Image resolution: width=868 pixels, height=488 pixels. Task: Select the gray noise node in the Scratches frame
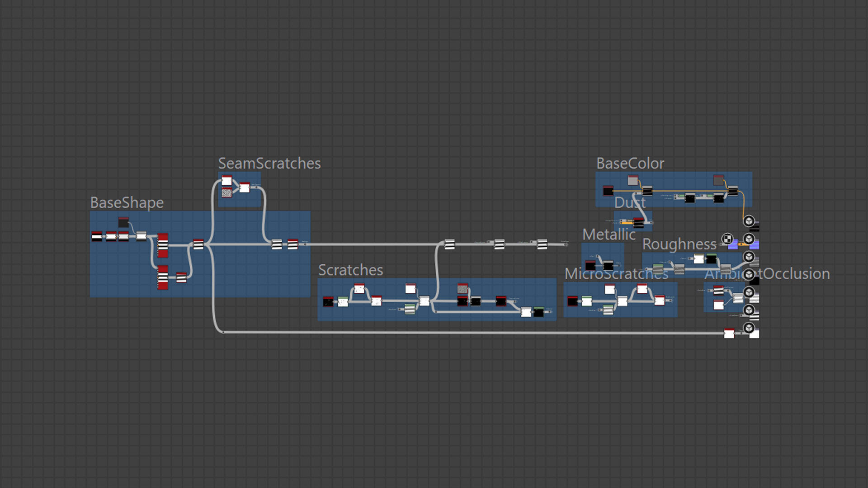tap(462, 288)
